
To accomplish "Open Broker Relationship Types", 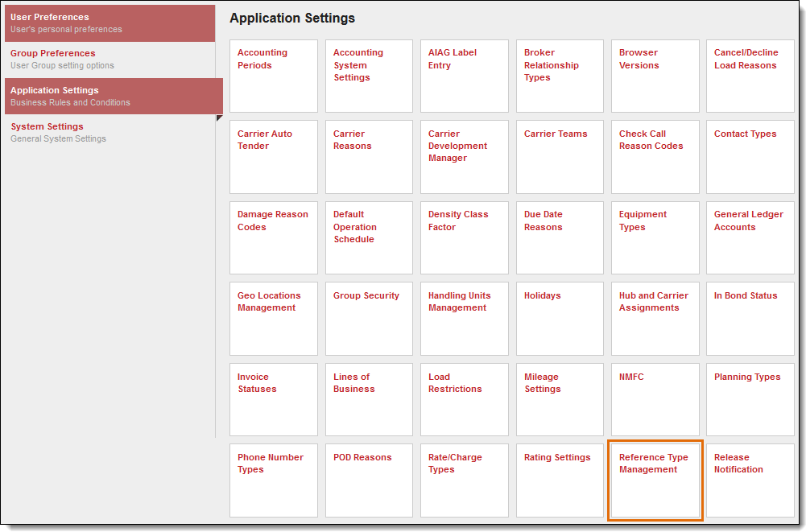I will click(x=560, y=76).
